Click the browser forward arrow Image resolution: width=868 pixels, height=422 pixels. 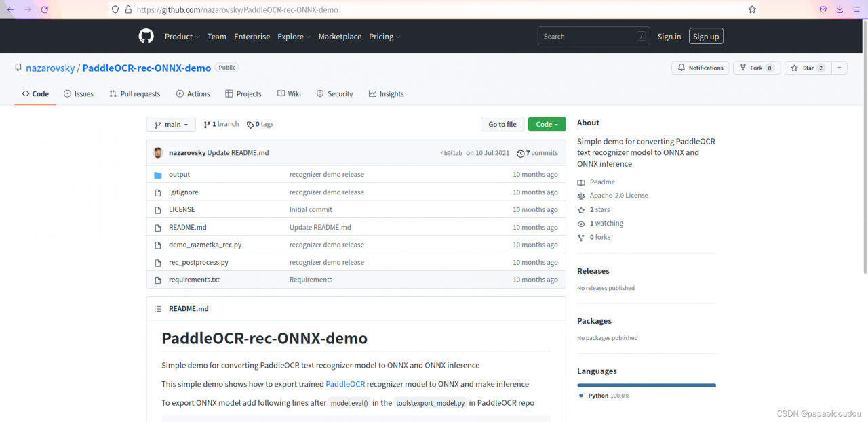[x=28, y=9]
